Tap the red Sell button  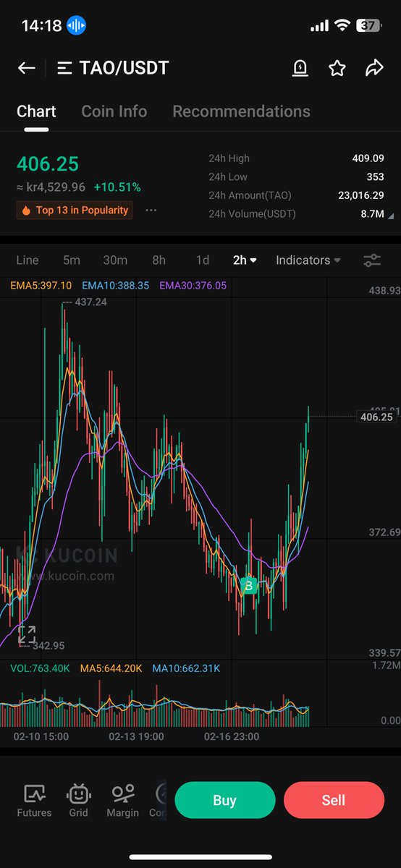334,800
